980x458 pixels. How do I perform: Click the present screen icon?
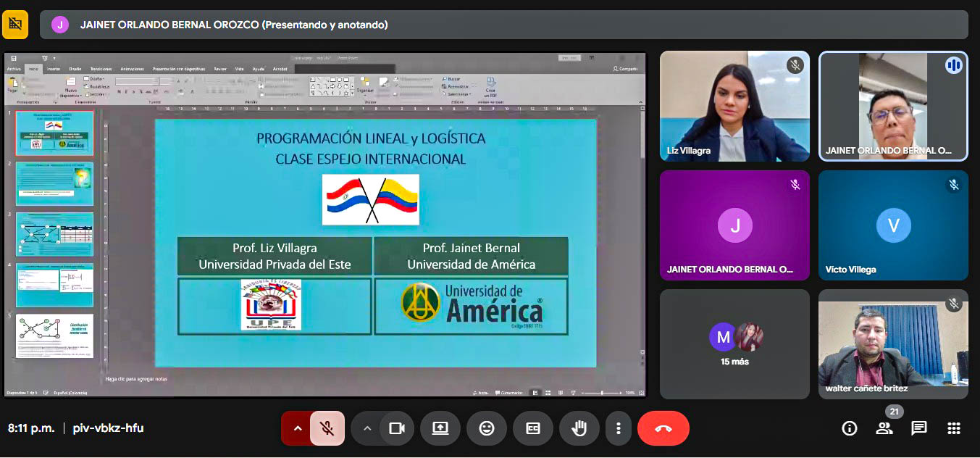tap(440, 428)
